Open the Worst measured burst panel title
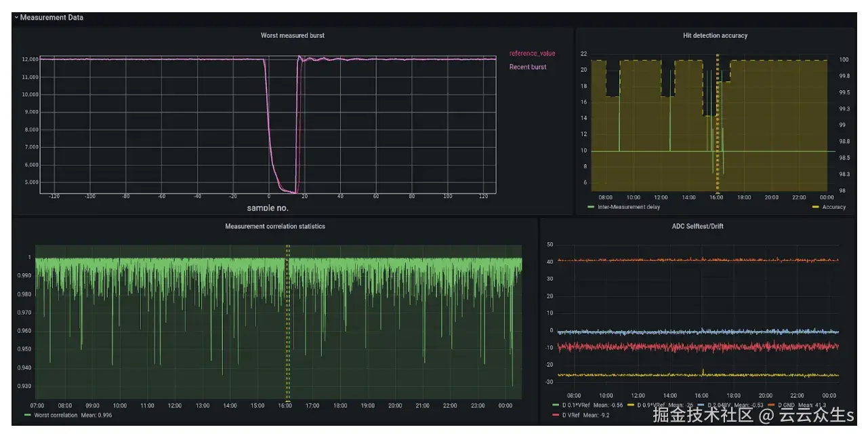868x438 pixels. (x=293, y=35)
